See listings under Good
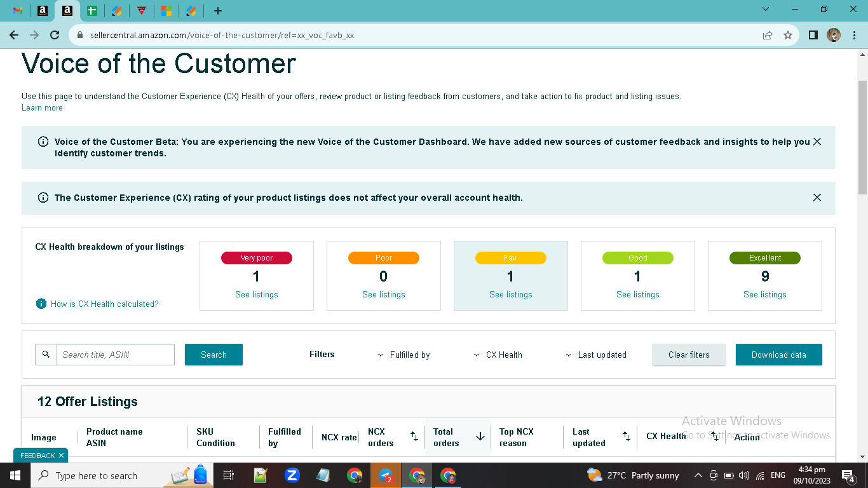 click(638, 295)
